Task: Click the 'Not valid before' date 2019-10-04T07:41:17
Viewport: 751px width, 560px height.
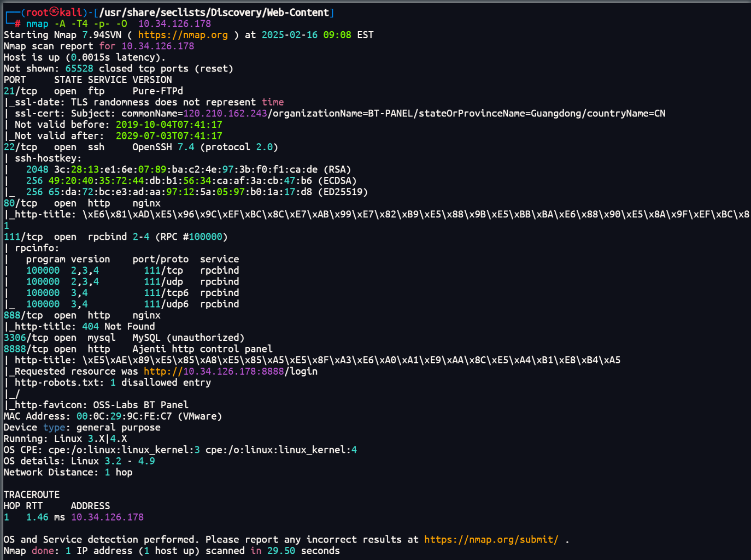Action: pos(169,125)
